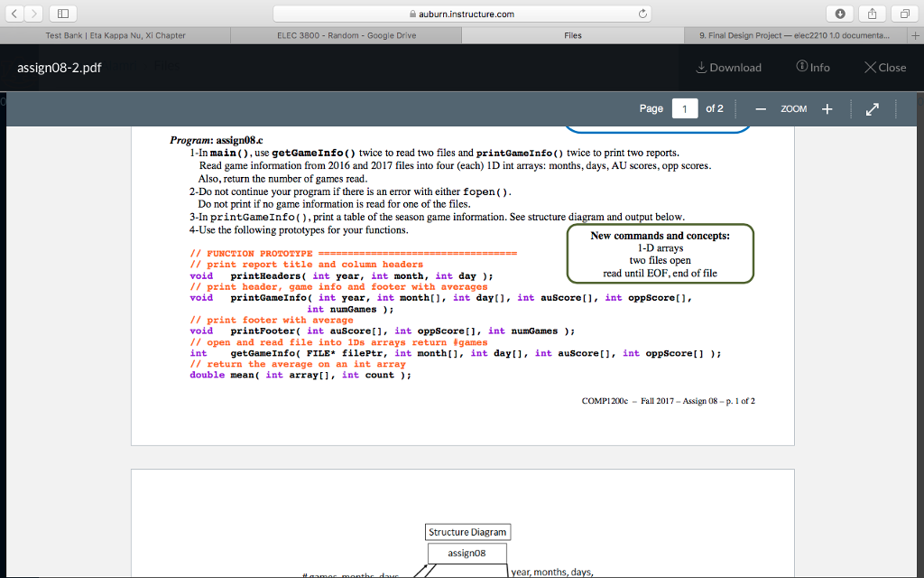
Task: Click the Safari forward navigation arrow
Action: coord(32,14)
